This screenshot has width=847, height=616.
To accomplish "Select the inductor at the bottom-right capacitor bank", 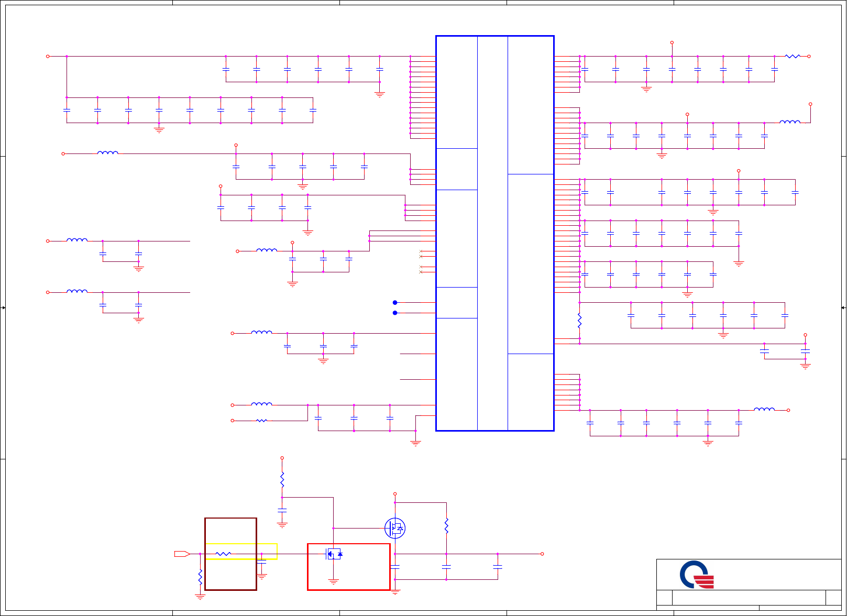I will 764,409.
